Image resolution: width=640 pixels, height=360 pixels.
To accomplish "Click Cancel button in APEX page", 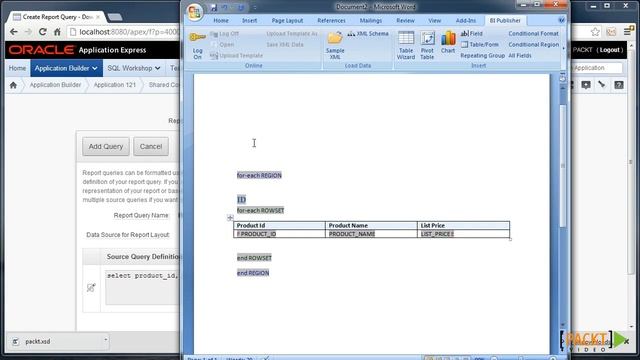I will 151,147.
